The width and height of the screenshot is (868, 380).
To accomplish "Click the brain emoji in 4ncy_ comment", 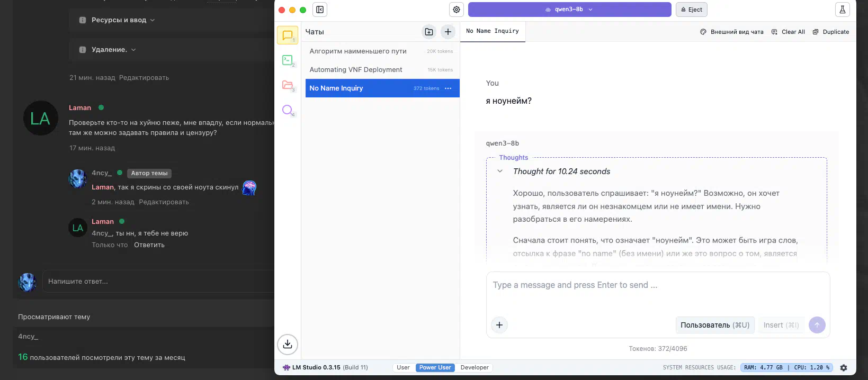I will coord(249,187).
